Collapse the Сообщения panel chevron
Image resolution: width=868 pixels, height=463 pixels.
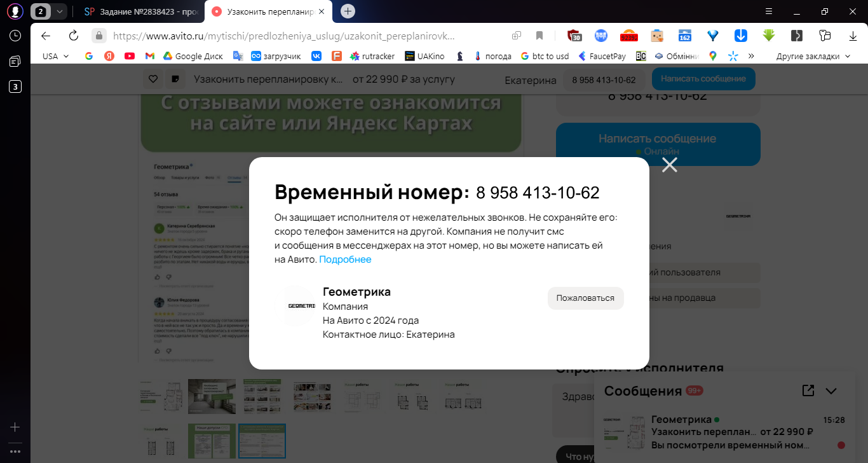coord(831,391)
